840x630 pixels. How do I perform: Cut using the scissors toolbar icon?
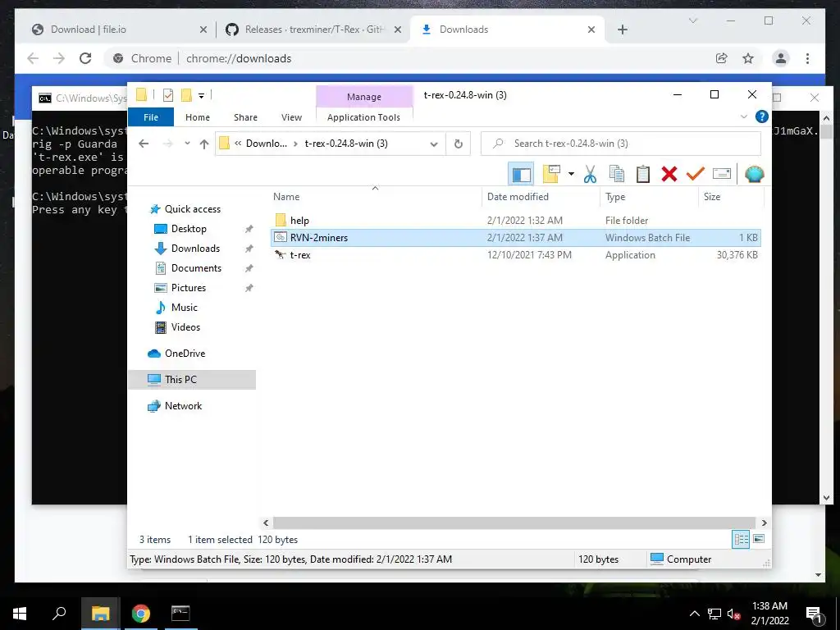591,174
